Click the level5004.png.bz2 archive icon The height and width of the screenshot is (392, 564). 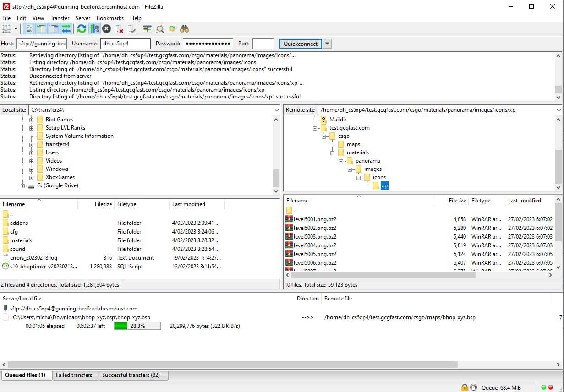point(289,245)
